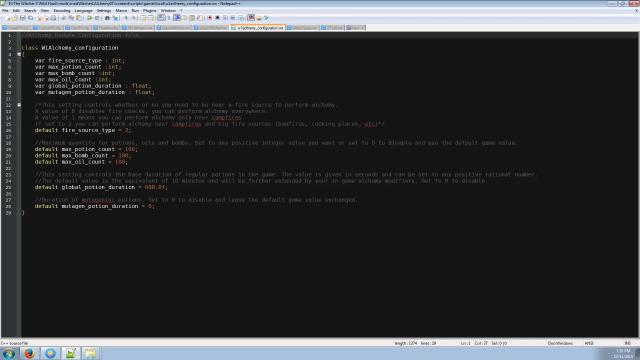Open the Language menu
Screen dimensions: 640x360
coord(83,11)
